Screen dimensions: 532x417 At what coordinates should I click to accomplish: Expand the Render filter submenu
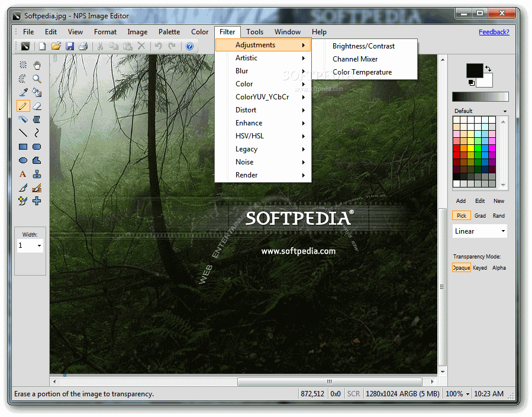[x=263, y=175]
